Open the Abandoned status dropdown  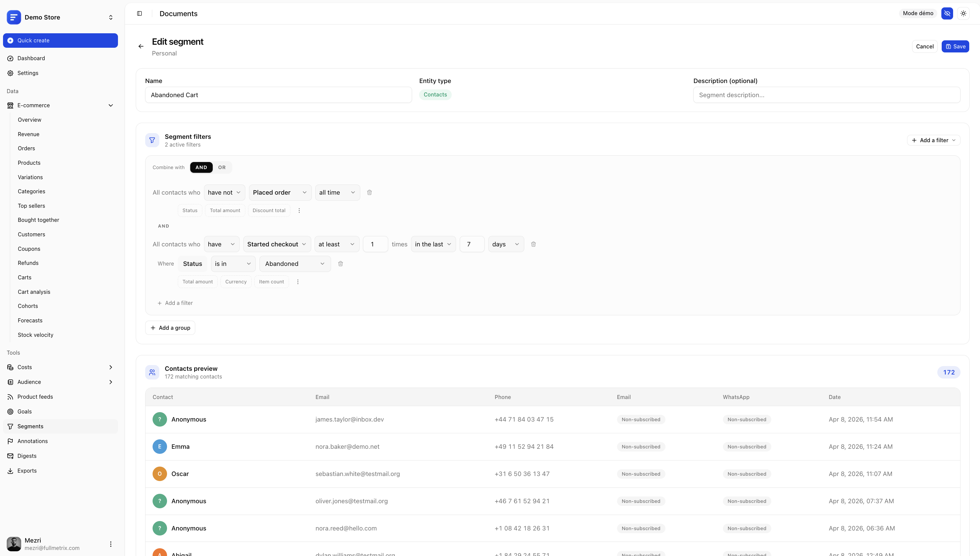coord(294,264)
